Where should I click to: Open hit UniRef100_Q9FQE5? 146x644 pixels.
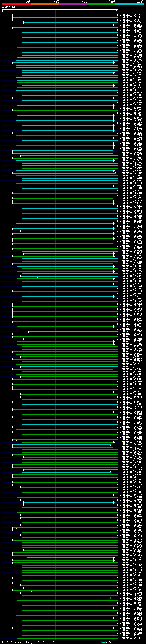tap(131, 17)
